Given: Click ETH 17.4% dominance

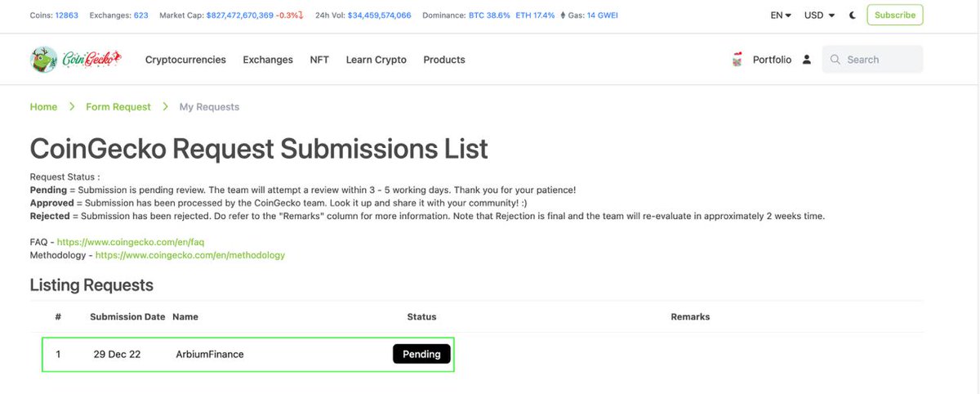Looking at the screenshot, I should 535,16.
